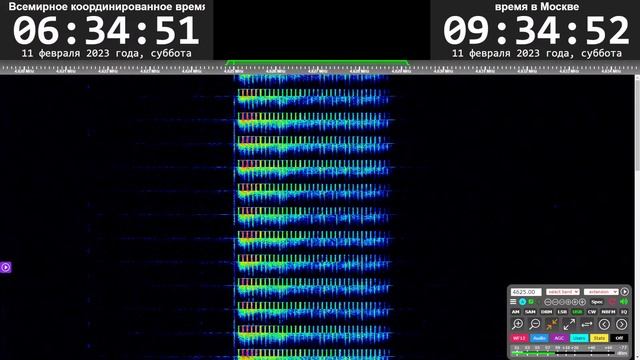This screenshot has width=640, height=360.
Task: Zoom in with magnifier plus icon
Action: point(518,324)
